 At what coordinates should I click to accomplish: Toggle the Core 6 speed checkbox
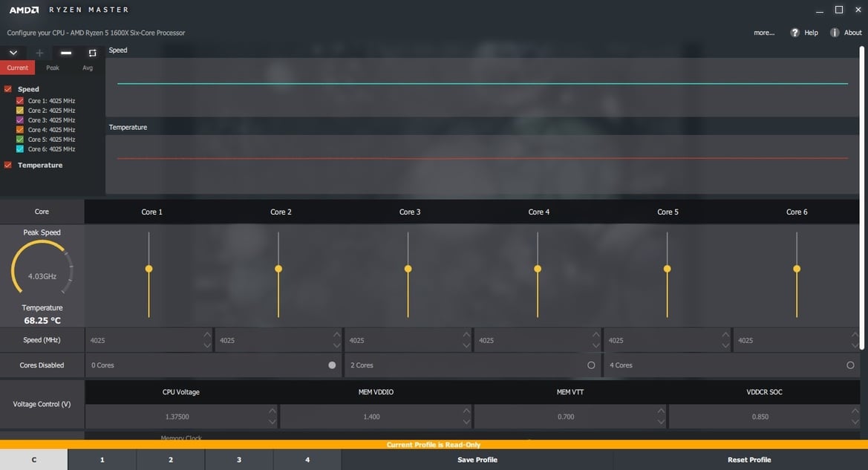coord(20,149)
